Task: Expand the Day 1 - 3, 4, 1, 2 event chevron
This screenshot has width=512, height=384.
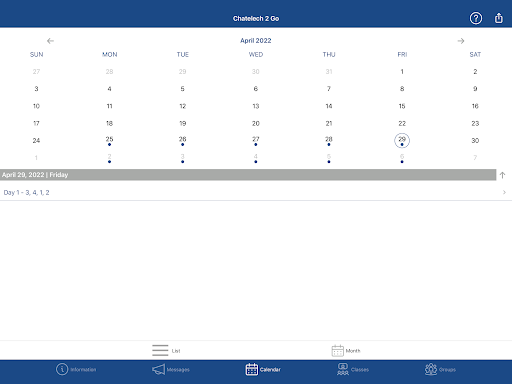Action: tap(504, 192)
